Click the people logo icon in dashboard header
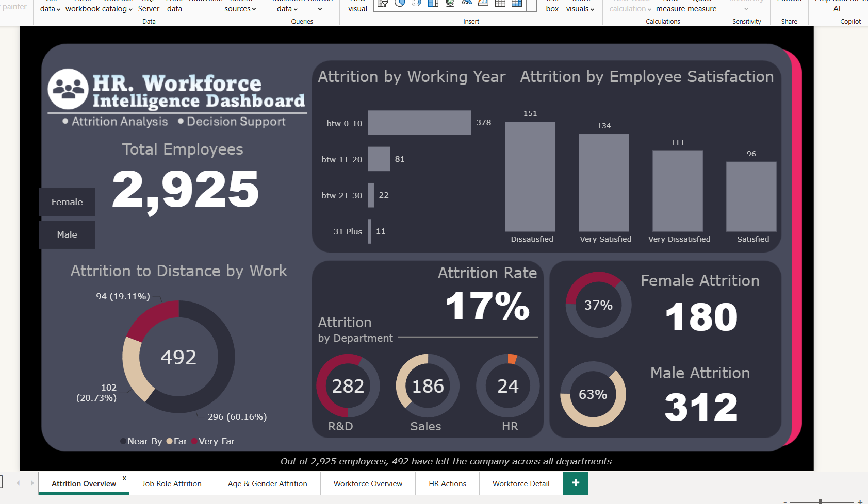The height and width of the screenshot is (504, 868). click(x=68, y=89)
